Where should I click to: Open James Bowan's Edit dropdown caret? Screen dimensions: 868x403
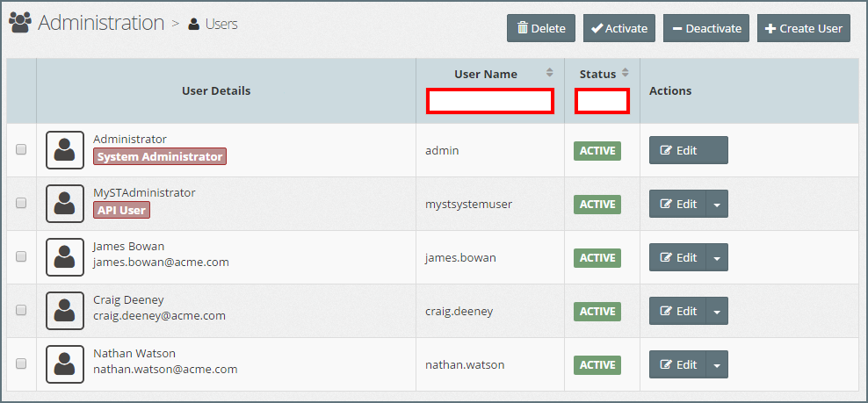tap(717, 257)
